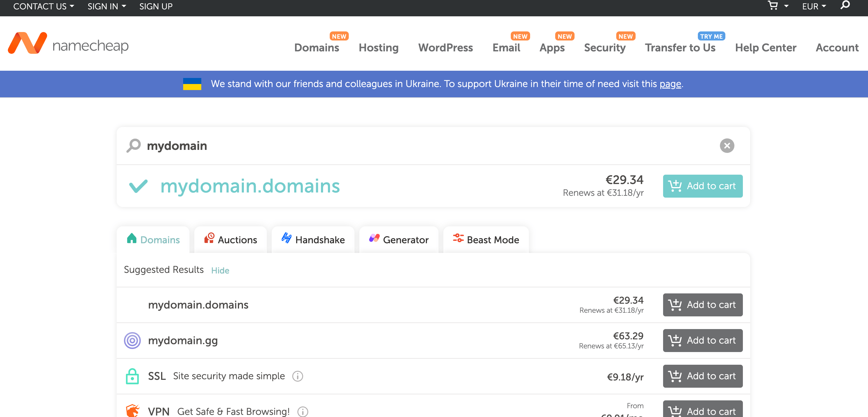Click the search magnifier in top bar
This screenshot has width=868, height=417.
845,5
